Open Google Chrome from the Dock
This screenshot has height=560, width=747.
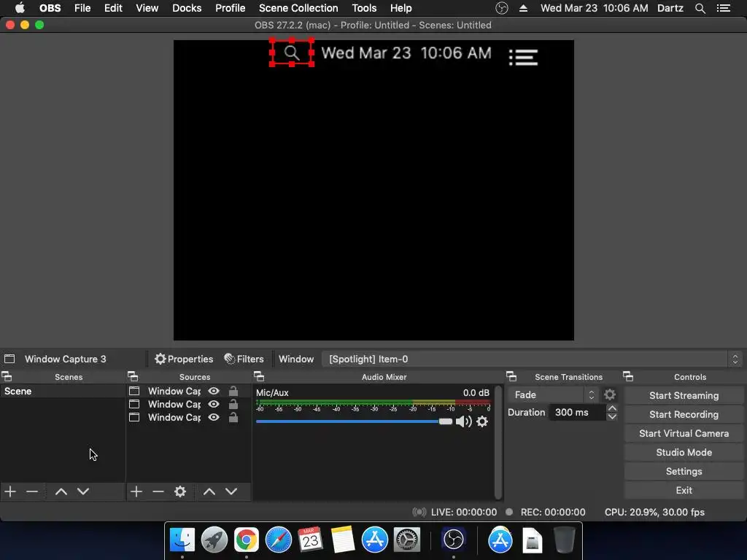click(x=247, y=540)
